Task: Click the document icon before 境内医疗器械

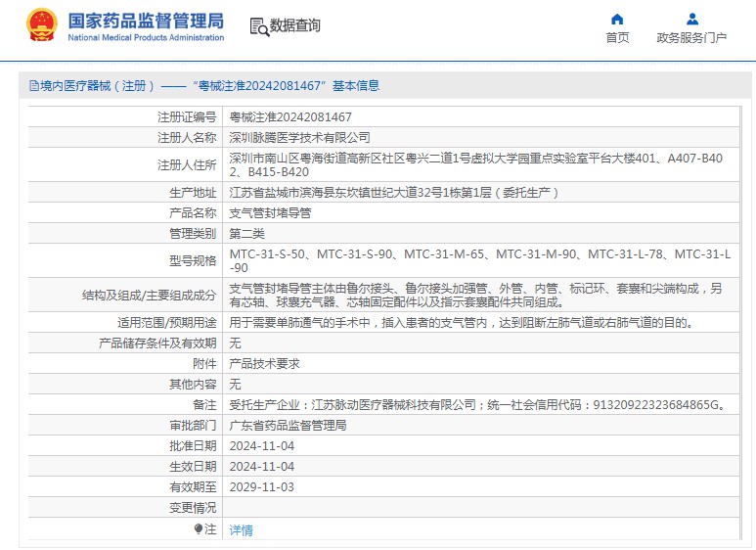Action: pos(34,86)
